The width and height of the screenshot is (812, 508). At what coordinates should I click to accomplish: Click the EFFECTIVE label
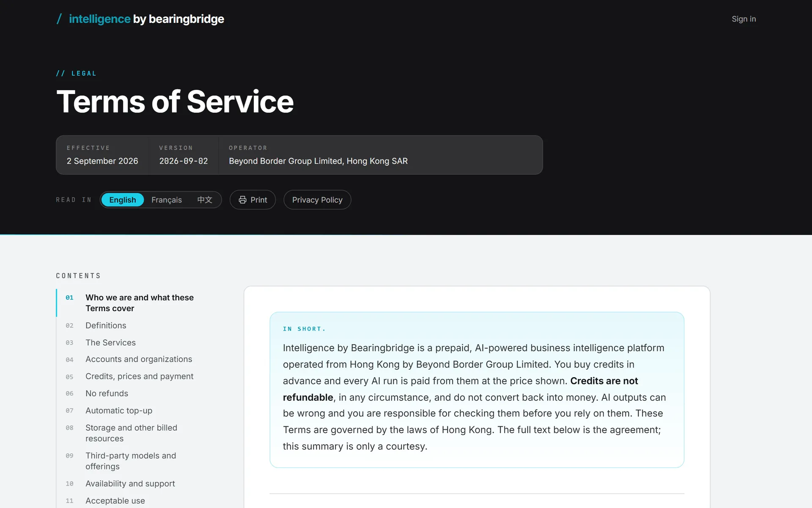pyautogui.click(x=88, y=148)
